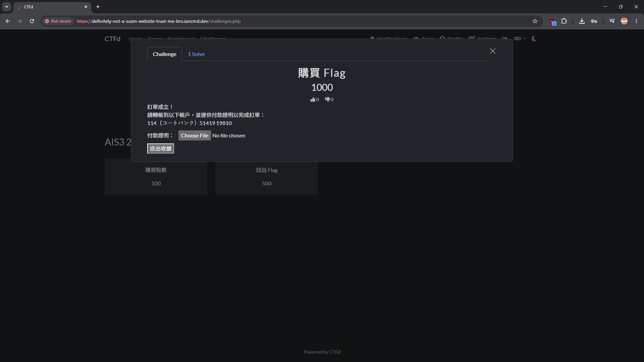Screen dimensions: 644x362
Task: Open the 購買點數 100 challenge card
Action: [156, 177]
